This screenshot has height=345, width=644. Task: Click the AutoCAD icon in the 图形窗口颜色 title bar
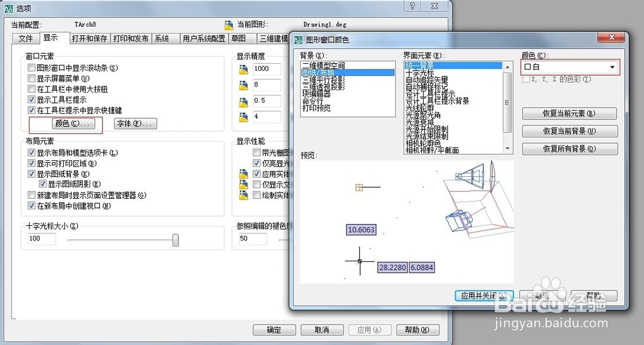click(299, 40)
